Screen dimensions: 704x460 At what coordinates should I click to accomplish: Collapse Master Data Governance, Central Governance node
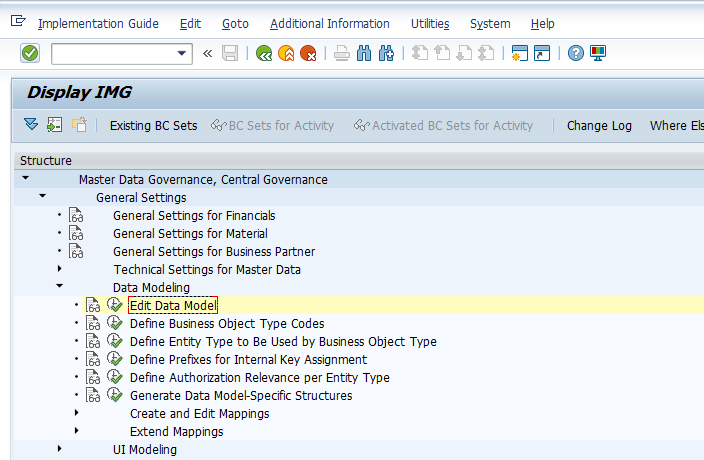[x=26, y=178]
